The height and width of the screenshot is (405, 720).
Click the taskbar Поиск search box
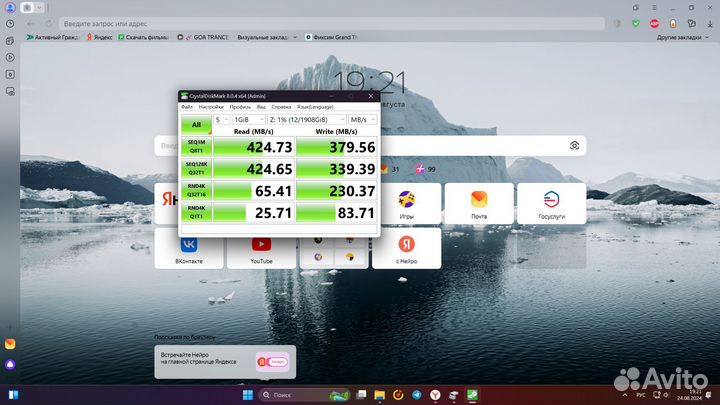coord(304,395)
